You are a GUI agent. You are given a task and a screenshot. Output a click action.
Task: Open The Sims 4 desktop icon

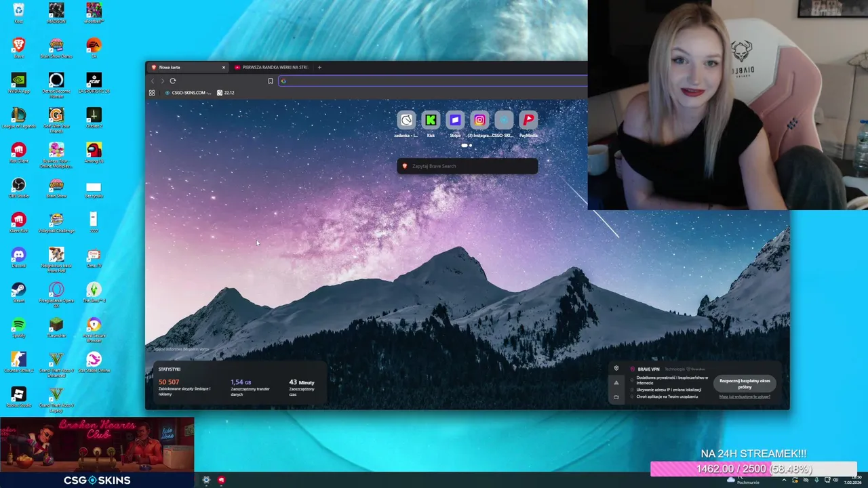click(x=94, y=292)
